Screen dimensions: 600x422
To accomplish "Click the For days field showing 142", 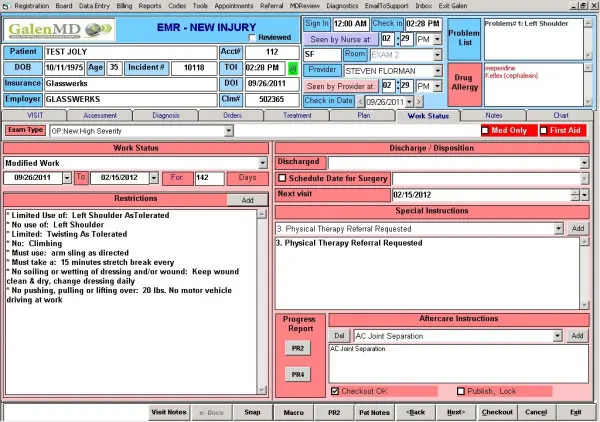I will click(x=210, y=178).
